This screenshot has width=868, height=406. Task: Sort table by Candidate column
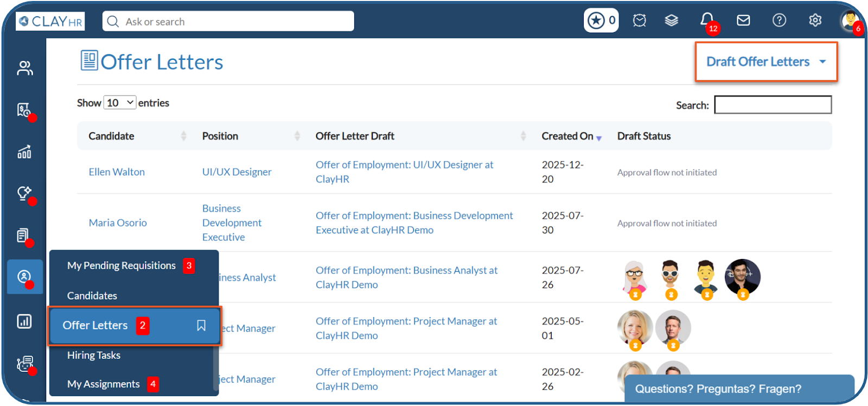[137, 136]
